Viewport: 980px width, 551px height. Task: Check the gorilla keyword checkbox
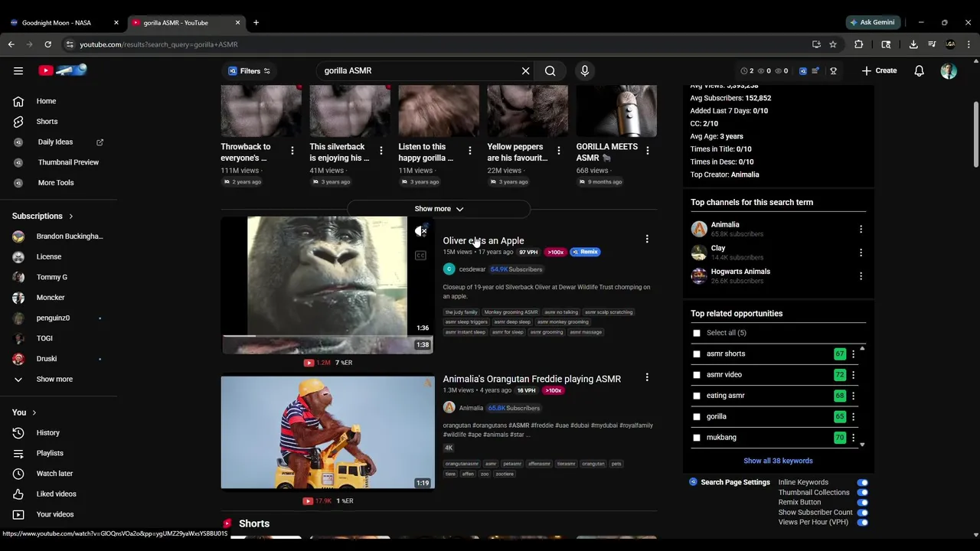(x=696, y=417)
